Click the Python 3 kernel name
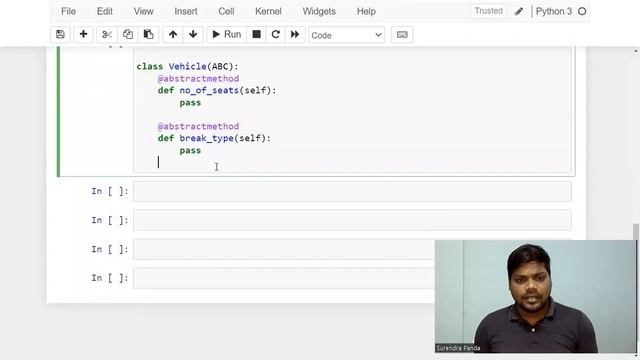The width and height of the screenshot is (640, 360). coord(554,11)
